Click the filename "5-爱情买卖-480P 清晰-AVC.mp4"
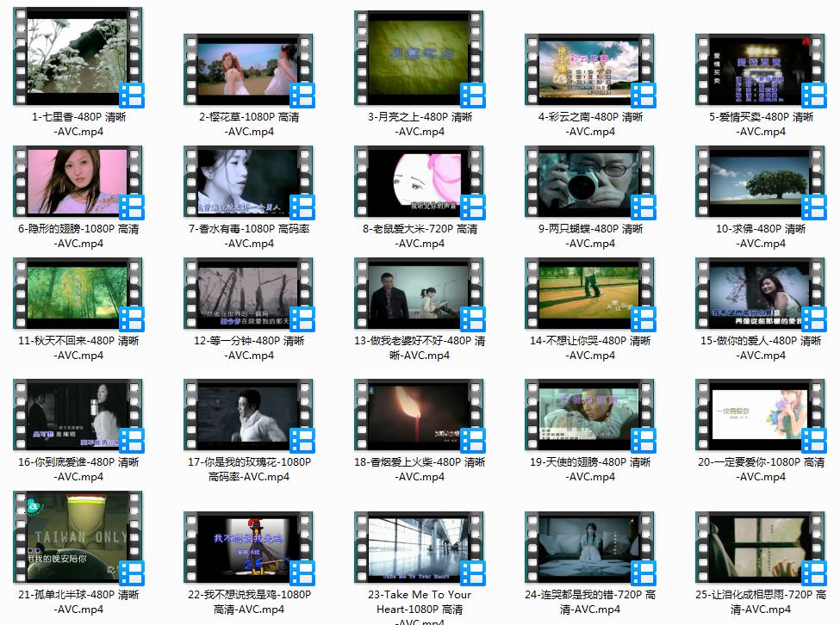 point(762,124)
